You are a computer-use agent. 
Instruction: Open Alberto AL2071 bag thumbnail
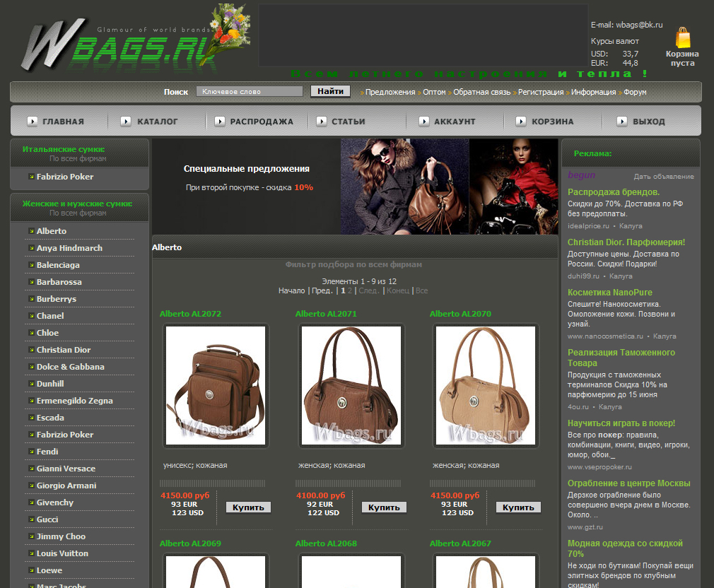click(x=351, y=385)
